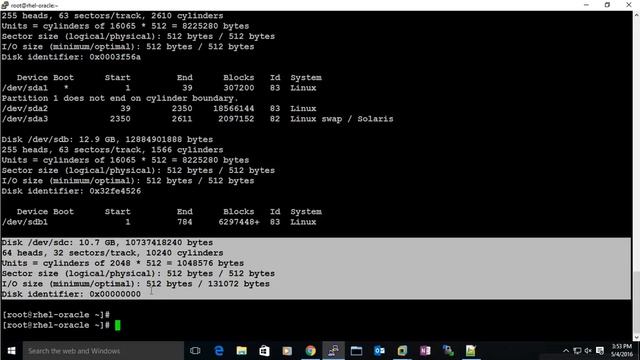Click the green cursor at the last prompt
Screen dimensions: 640x360
coord(118,325)
